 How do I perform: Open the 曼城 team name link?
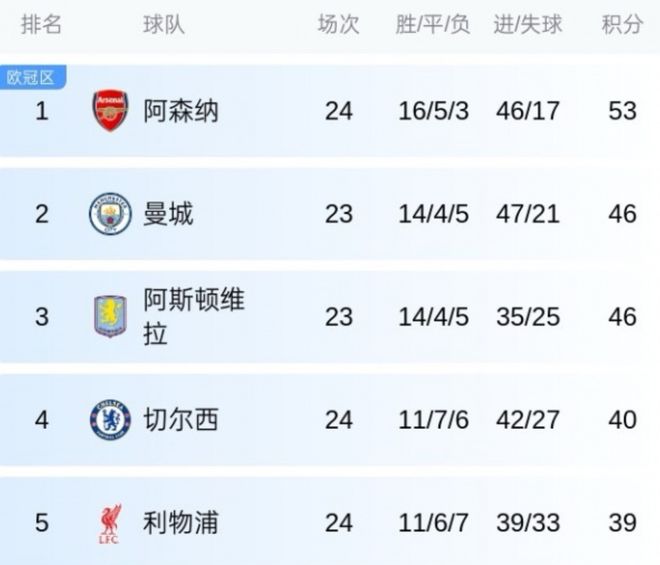point(168,213)
